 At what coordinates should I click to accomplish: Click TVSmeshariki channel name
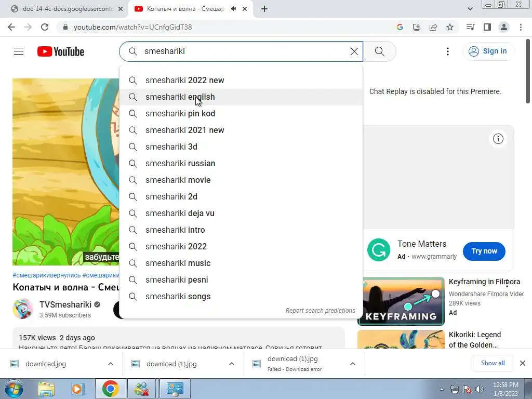65,304
